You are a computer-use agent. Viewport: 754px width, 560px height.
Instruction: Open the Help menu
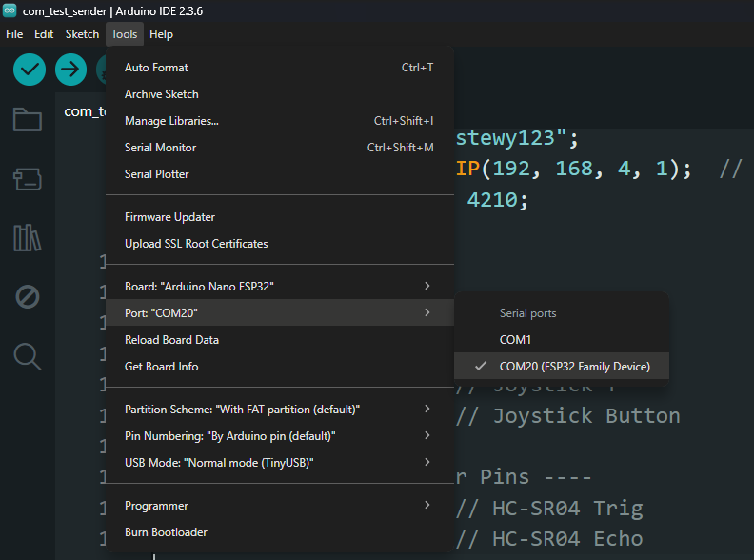[161, 34]
